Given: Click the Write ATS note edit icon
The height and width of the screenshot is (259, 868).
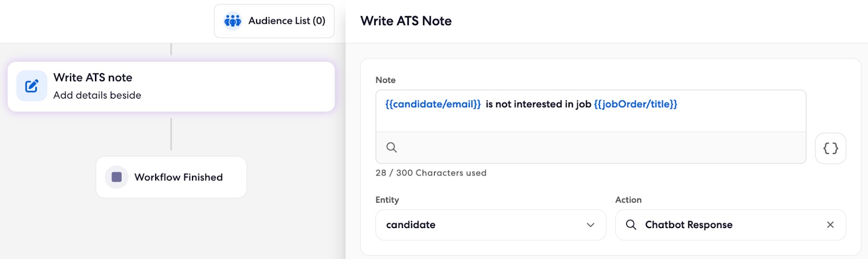Looking at the screenshot, I should tap(31, 86).
